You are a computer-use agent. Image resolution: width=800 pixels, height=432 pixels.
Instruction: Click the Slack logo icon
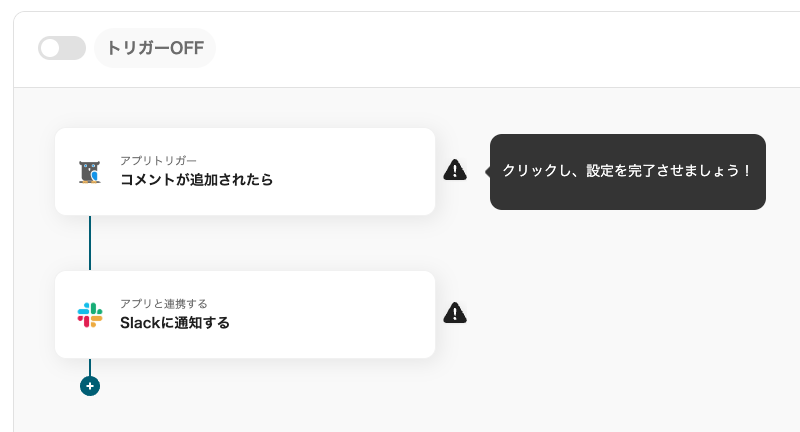pos(90,314)
